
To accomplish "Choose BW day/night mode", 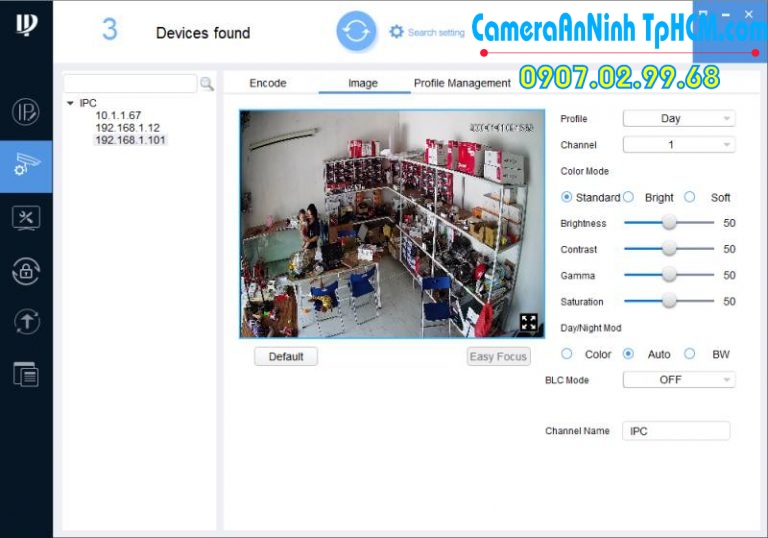I will pos(690,354).
